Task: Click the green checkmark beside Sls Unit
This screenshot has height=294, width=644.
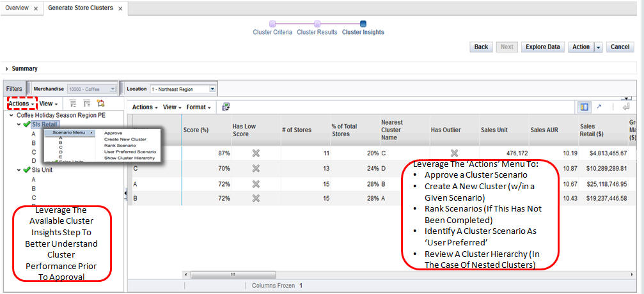Action: [27, 170]
